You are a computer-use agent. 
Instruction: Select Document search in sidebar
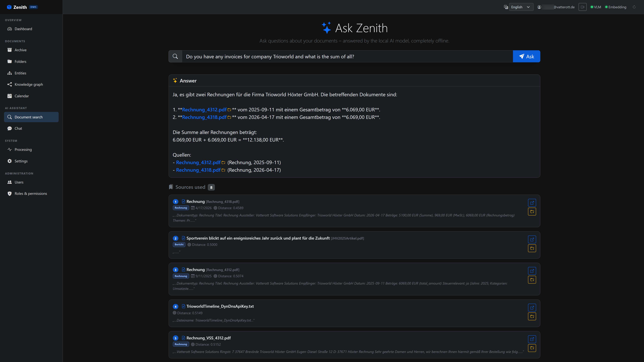pos(31,117)
